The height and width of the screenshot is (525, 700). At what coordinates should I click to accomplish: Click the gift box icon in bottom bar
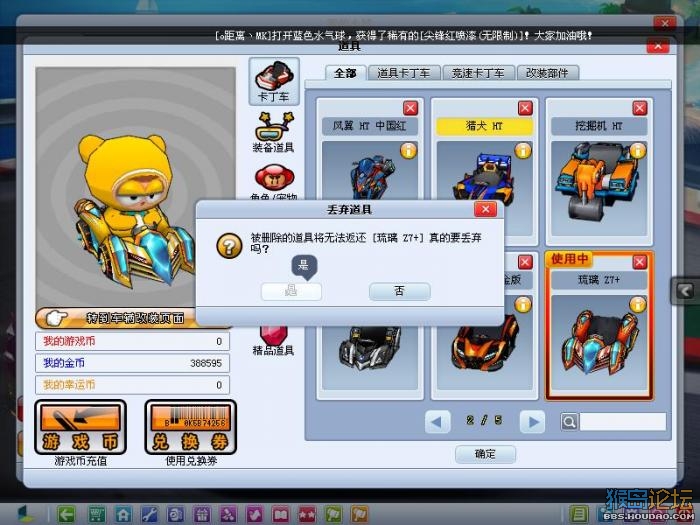click(202, 514)
